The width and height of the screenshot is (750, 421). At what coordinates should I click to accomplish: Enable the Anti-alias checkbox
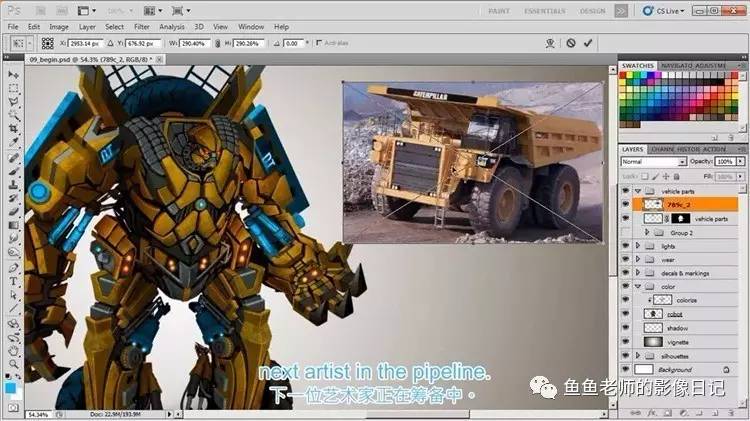pos(319,43)
